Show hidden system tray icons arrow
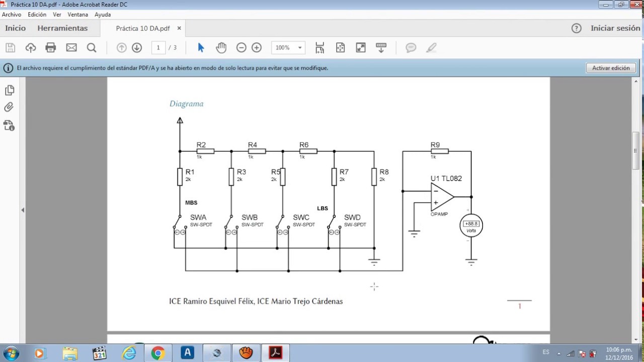Screen dimensions: 644x362 559,354
